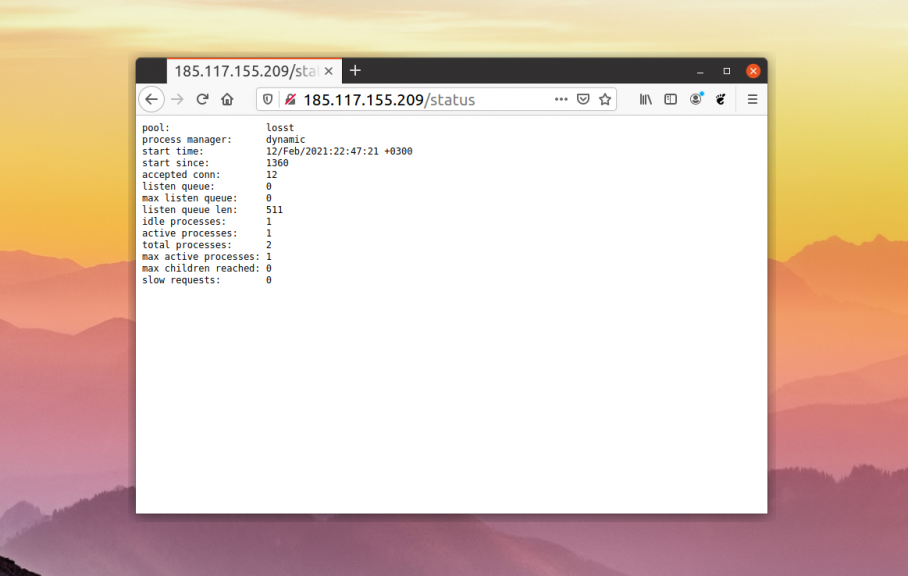This screenshot has width=908, height=576.
Task: Click the listen queue len value '511'
Action: [x=274, y=210]
